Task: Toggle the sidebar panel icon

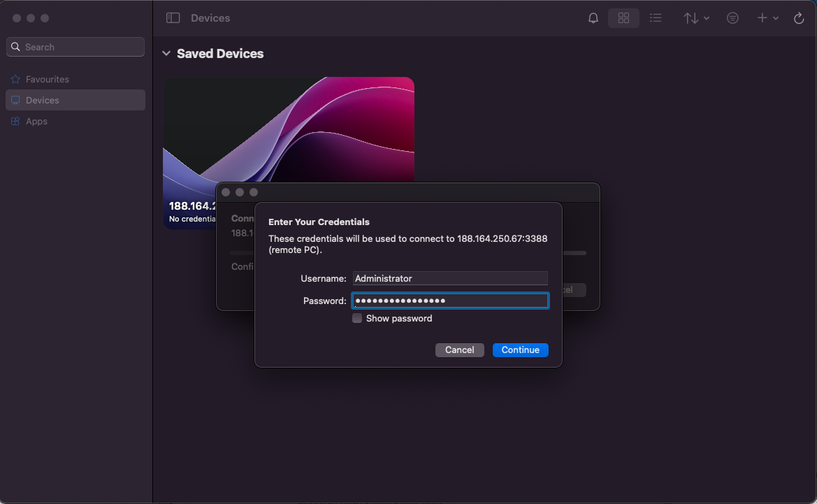Action: (173, 18)
